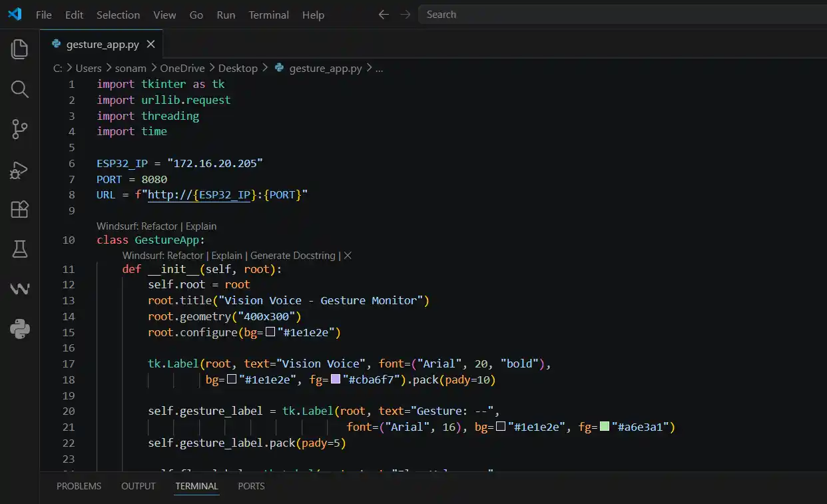This screenshot has height=504, width=827.
Task: Open the Go menu
Action: [x=196, y=15]
